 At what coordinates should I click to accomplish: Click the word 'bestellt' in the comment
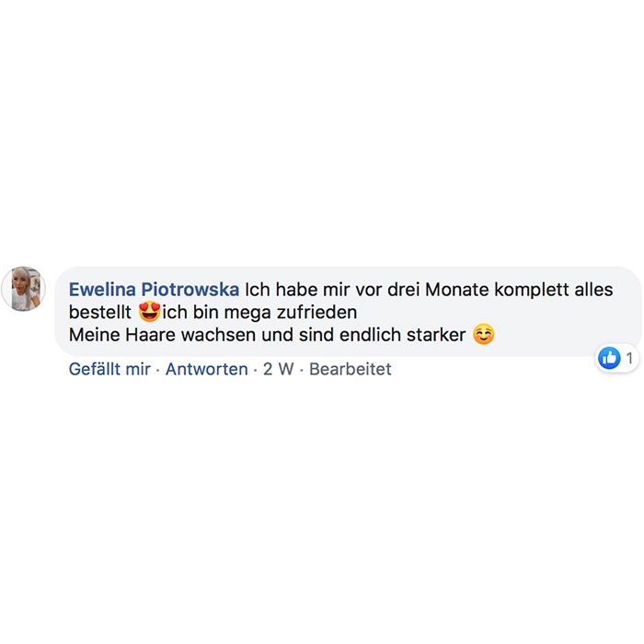click(99, 312)
